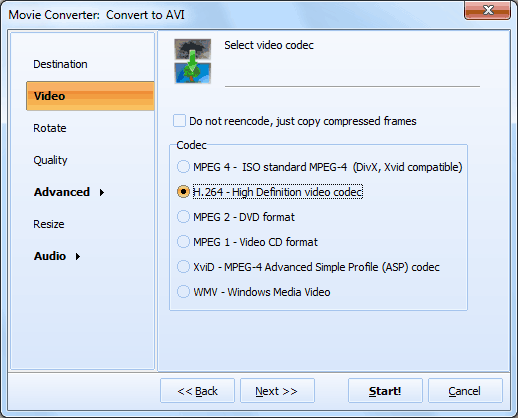The image size is (518, 418).
Task: Go to the Resize section
Action: (x=49, y=224)
